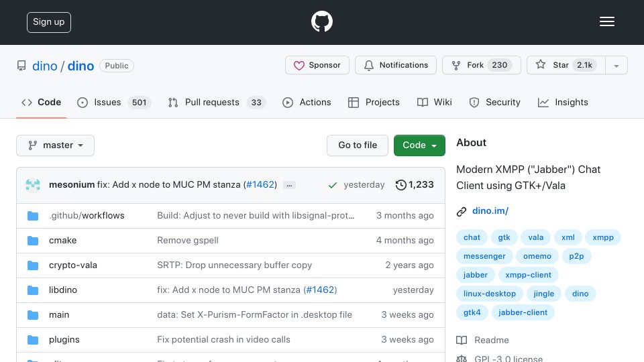This screenshot has width=644, height=362.
Task: Click 'Fix potential crash in video calls'
Action: click(x=223, y=339)
